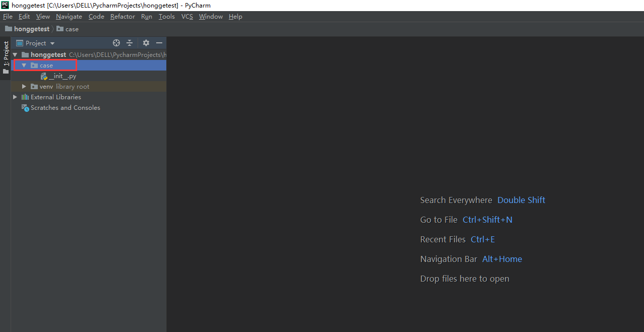Collapse the honggetest root node arrow
The image size is (644, 332).
15,54
